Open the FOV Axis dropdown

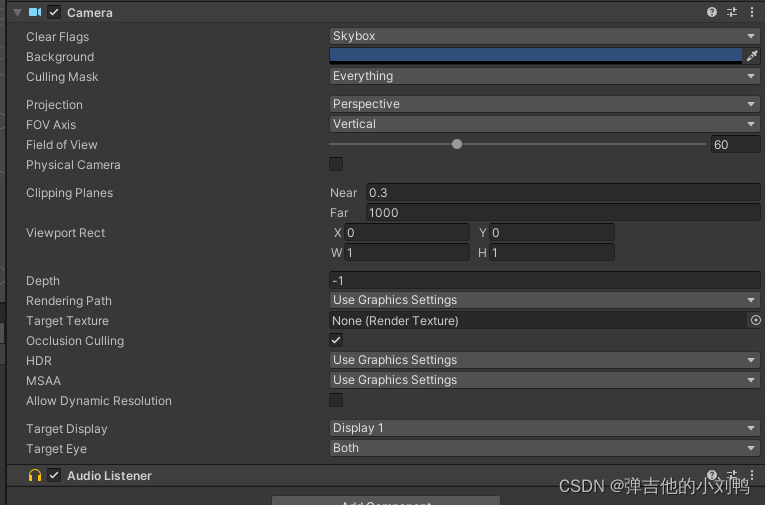pos(544,124)
